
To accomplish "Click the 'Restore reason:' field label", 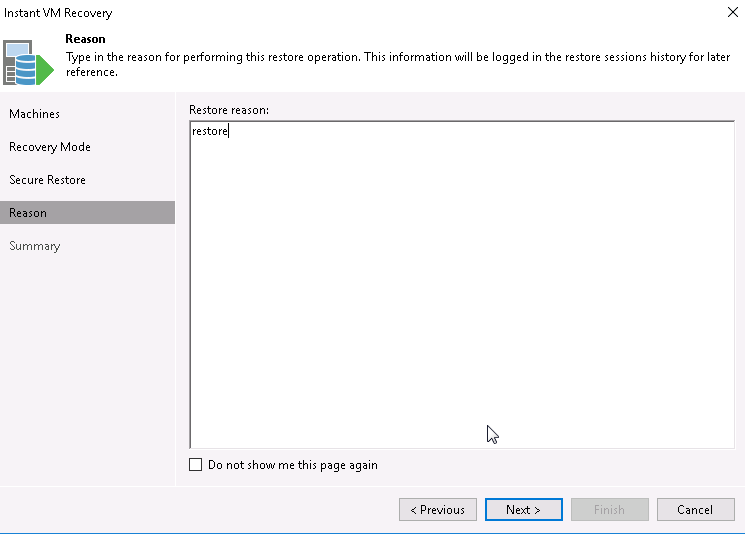I will [229, 108].
